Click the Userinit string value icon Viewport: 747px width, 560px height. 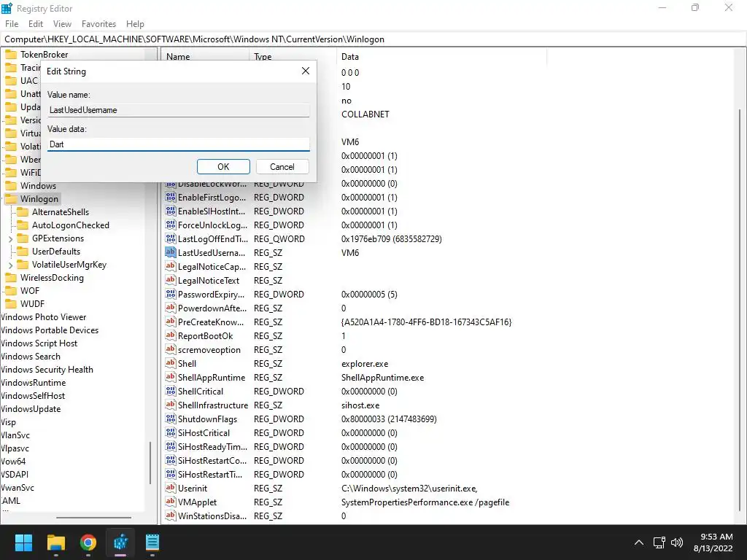coord(171,488)
